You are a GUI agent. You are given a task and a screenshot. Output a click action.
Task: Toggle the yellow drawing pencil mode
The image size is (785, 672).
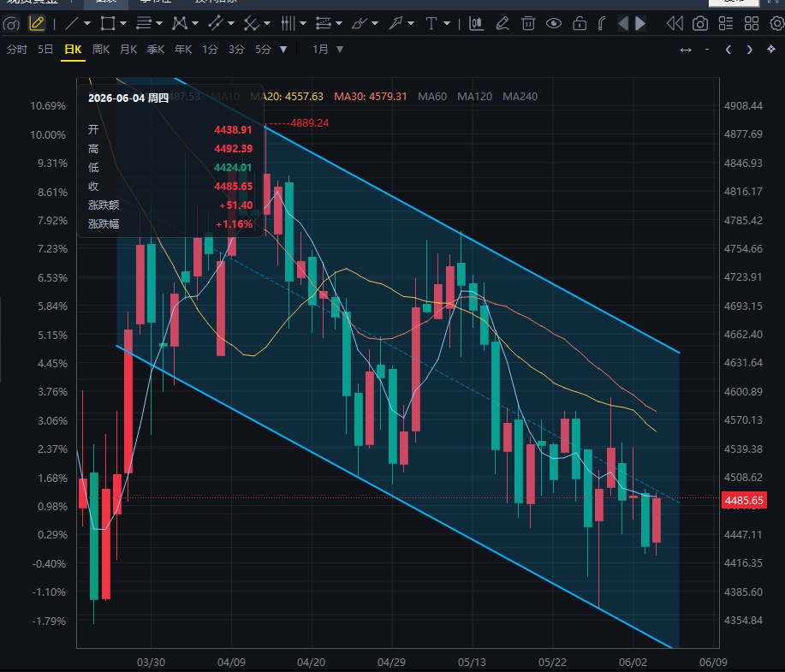pos(37,23)
